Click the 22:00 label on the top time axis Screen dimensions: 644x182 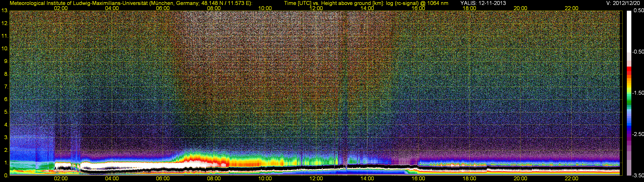pos(571,8)
